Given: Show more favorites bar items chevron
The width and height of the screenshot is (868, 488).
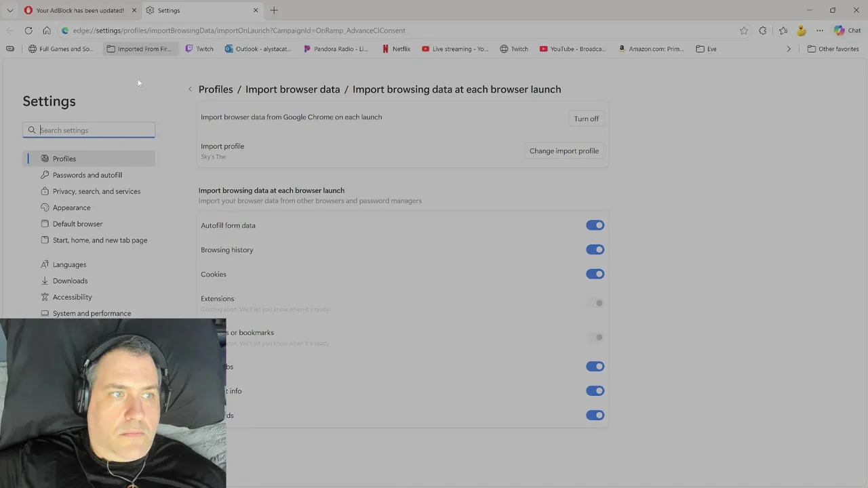Looking at the screenshot, I should (788, 49).
